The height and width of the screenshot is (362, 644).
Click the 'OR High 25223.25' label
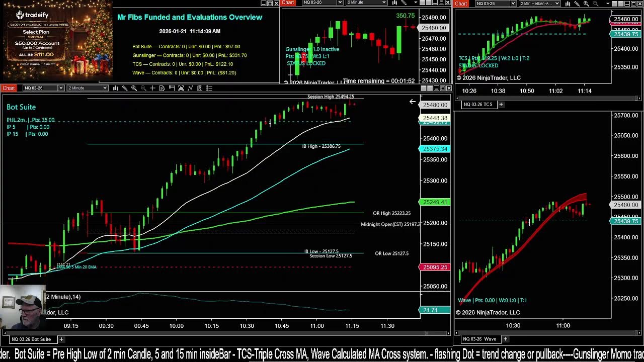coord(391,213)
